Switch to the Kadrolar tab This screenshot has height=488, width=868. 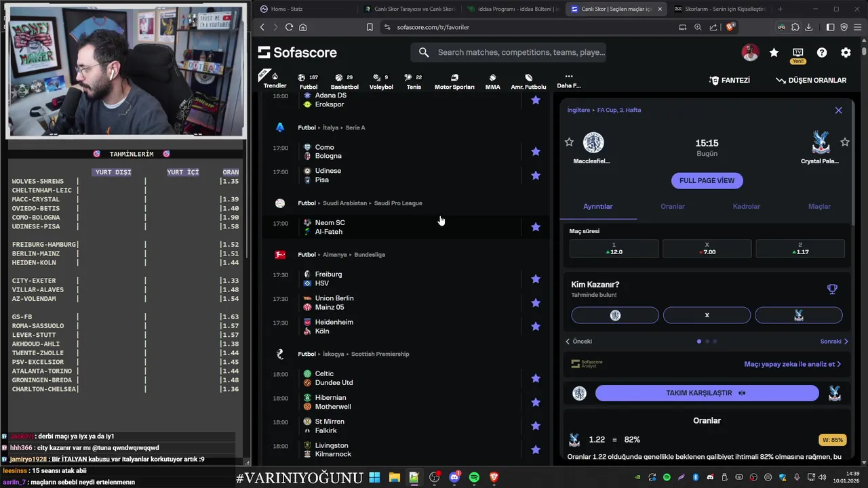[x=746, y=206]
